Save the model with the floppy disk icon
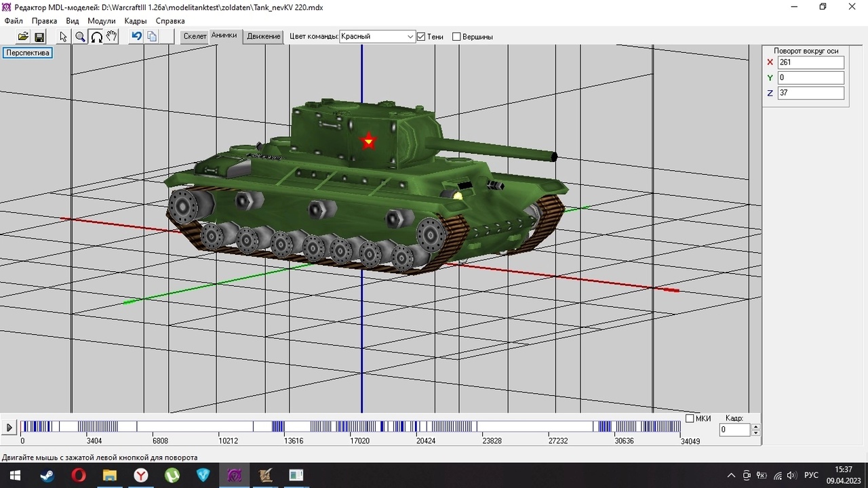Image resolution: width=868 pixels, height=488 pixels. point(39,37)
